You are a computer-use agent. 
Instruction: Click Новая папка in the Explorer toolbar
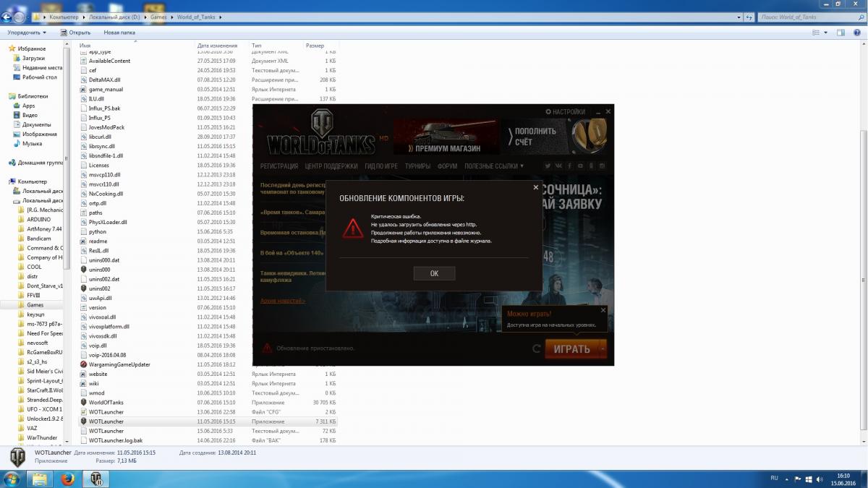[x=119, y=33]
